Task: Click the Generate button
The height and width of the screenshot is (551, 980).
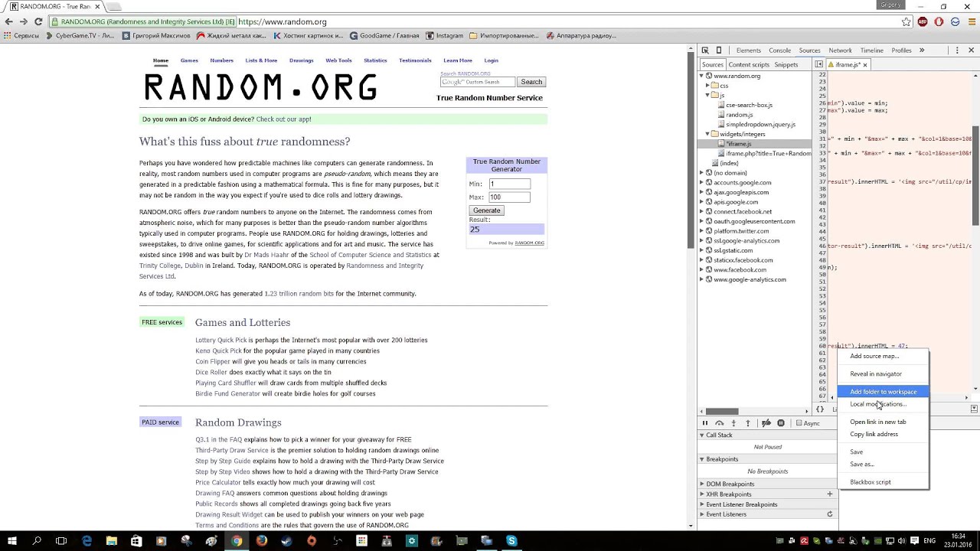Action: point(486,210)
